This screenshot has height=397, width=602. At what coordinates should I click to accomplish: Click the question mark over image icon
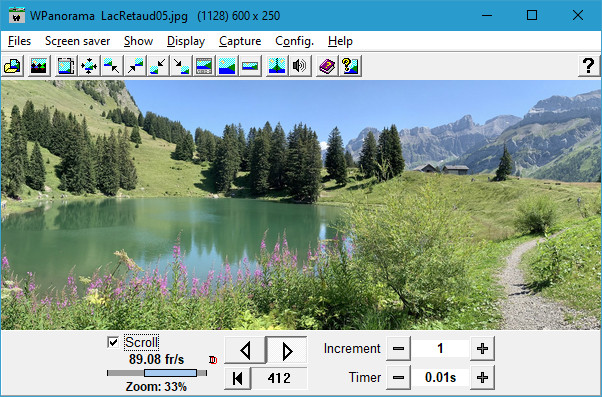[x=350, y=66]
